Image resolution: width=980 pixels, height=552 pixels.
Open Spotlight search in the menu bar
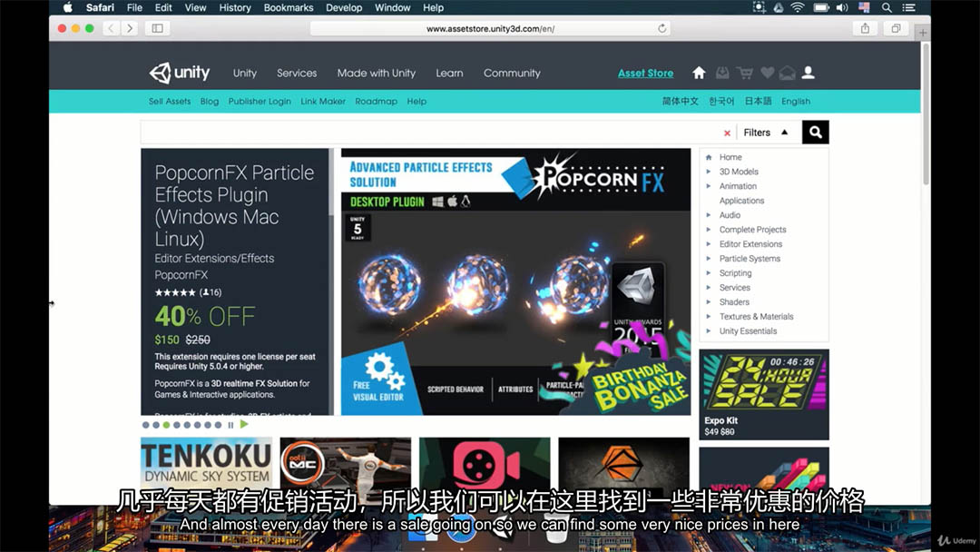tap(887, 7)
